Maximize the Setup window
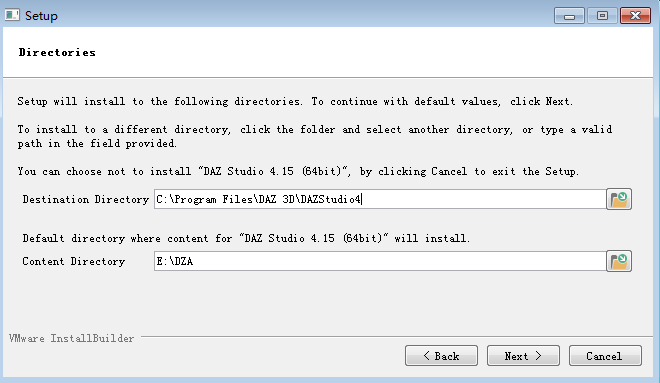This screenshot has width=660, height=383. pyautogui.click(x=602, y=16)
